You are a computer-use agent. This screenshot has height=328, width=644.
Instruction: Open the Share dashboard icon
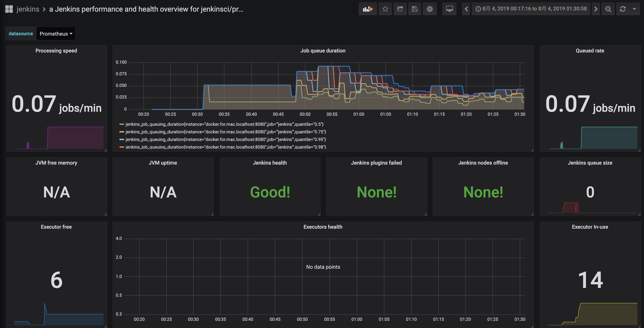(400, 9)
